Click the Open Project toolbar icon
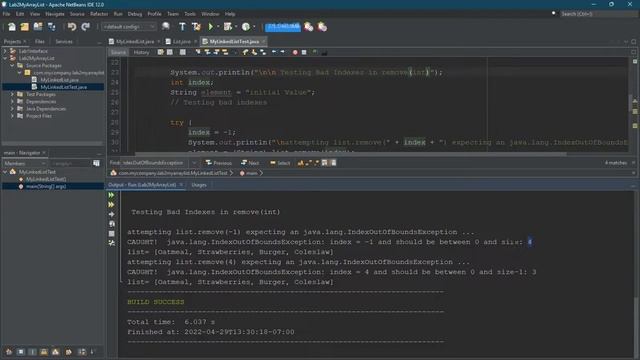This screenshot has width=640, height=360. coord(38,27)
